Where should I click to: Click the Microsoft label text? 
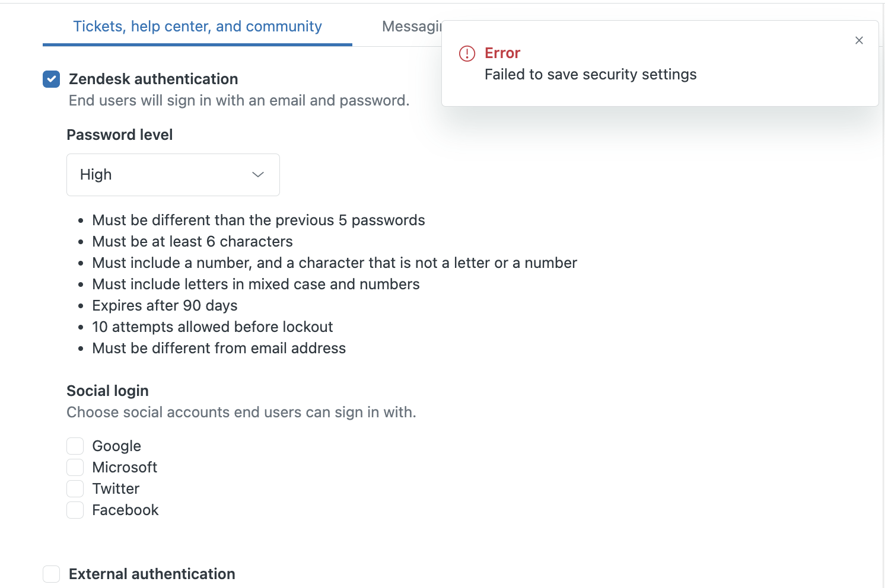[125, 467]
